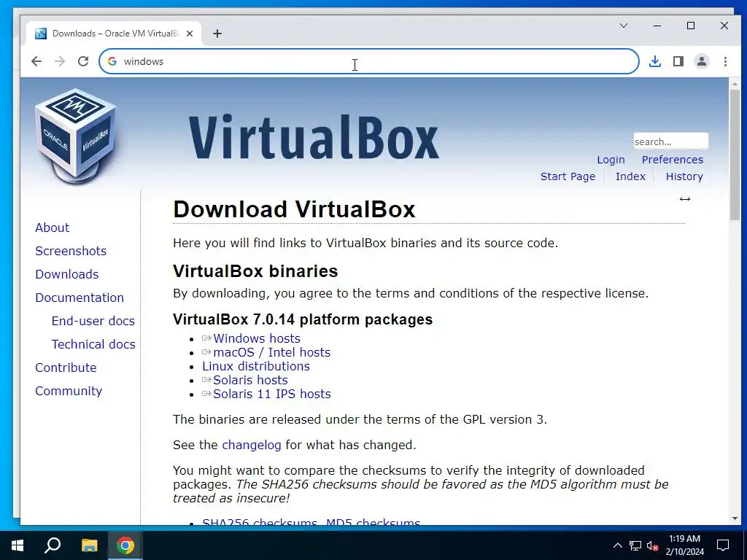This screenshot has width=747, height=560.
Task: Go to Start Page link
Action: [x=568, y=176]
